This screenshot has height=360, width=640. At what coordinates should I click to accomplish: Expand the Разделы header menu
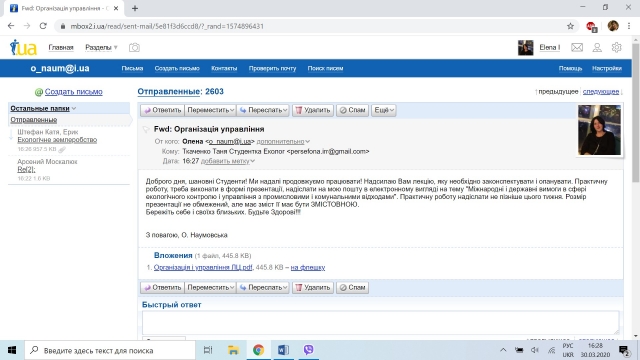pyautogui.click(x=101, y=47)
